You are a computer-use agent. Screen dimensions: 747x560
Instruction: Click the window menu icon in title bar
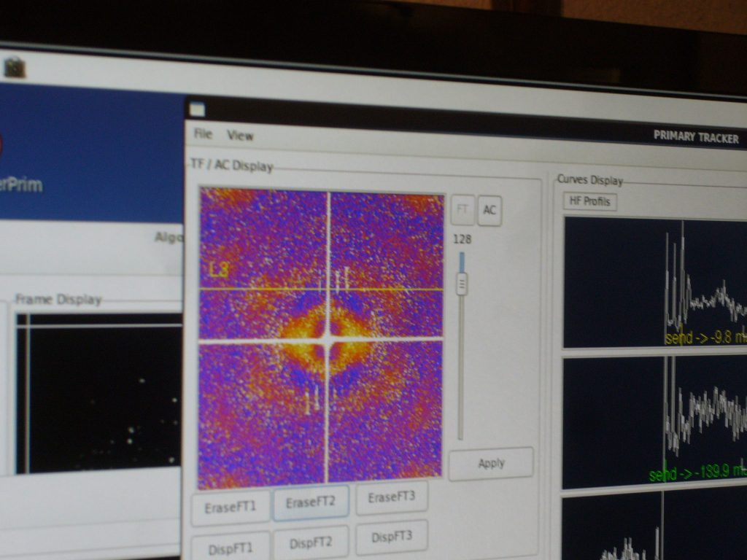click(x=197, y=110)
